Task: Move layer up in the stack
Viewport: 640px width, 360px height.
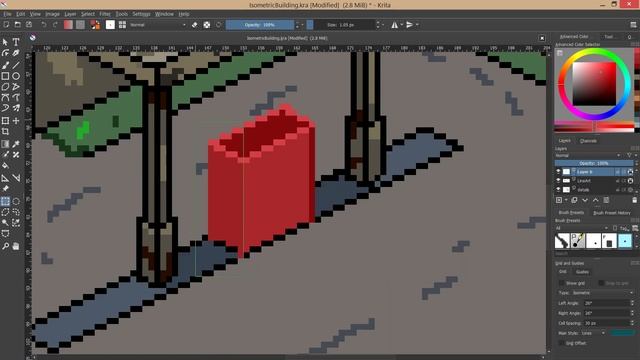Action: [x=596, y=200]
